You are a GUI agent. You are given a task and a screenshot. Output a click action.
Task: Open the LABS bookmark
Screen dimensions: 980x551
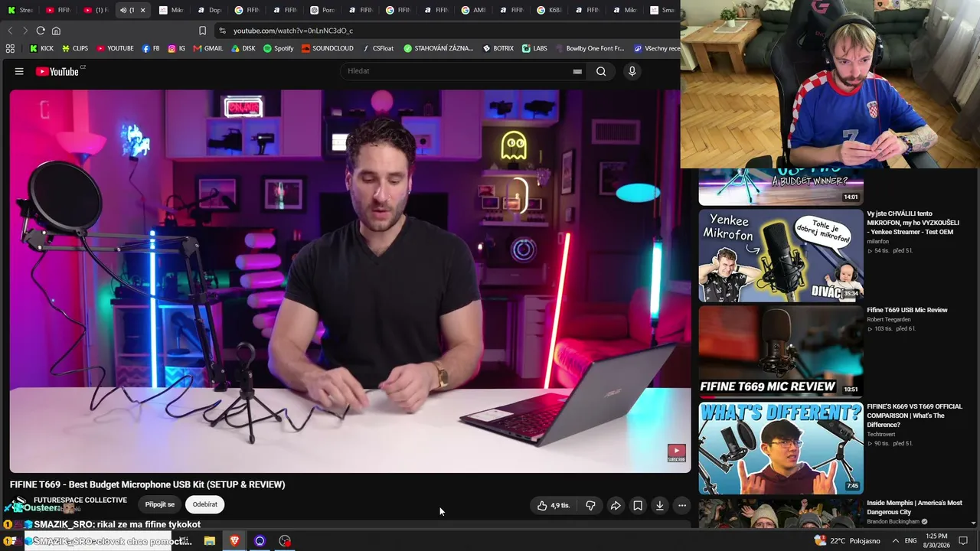pyautogui.click(x=534, y=48)
